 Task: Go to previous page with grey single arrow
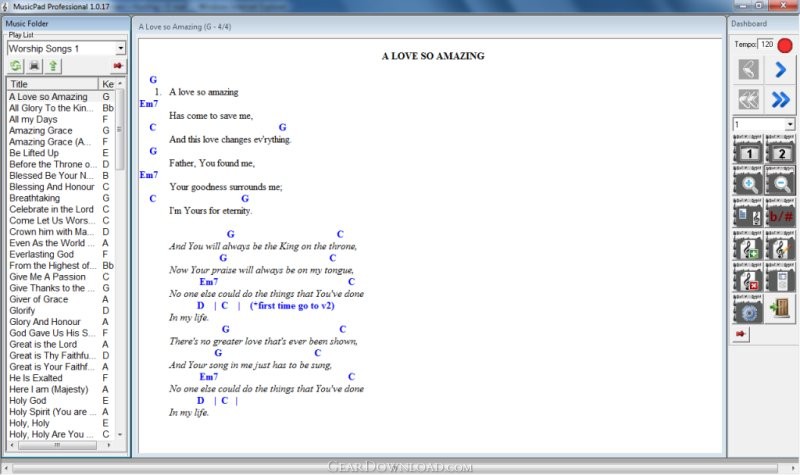[748, 69]
